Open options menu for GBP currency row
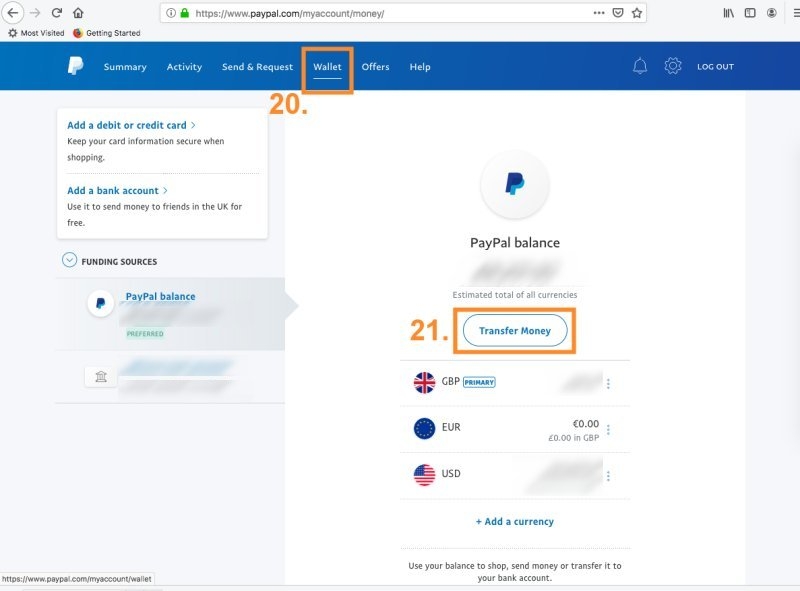Viewport: 800px width, 591px height. 608,384
